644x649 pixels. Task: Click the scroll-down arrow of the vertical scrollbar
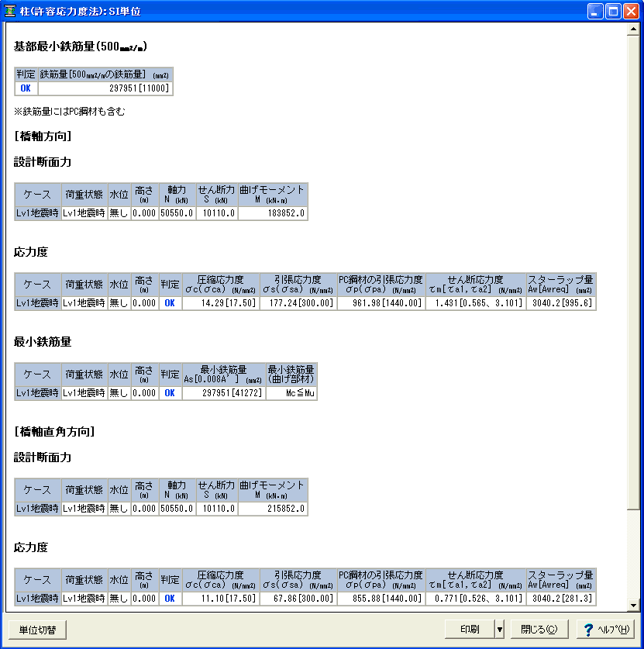point(633,605)
